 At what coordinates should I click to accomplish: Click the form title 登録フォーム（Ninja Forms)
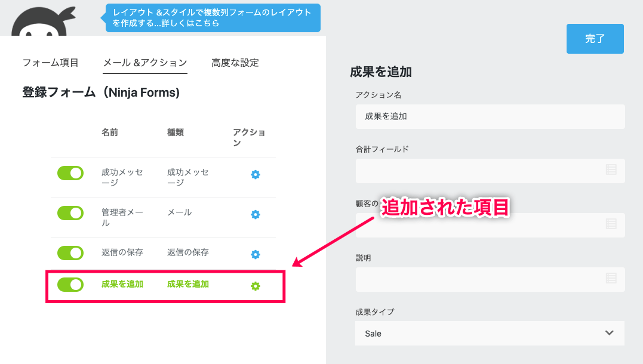(101, 92)
